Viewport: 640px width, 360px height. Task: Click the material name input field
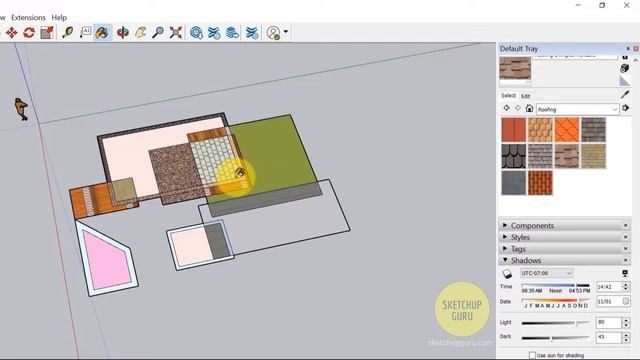click(x=575, y=57)
